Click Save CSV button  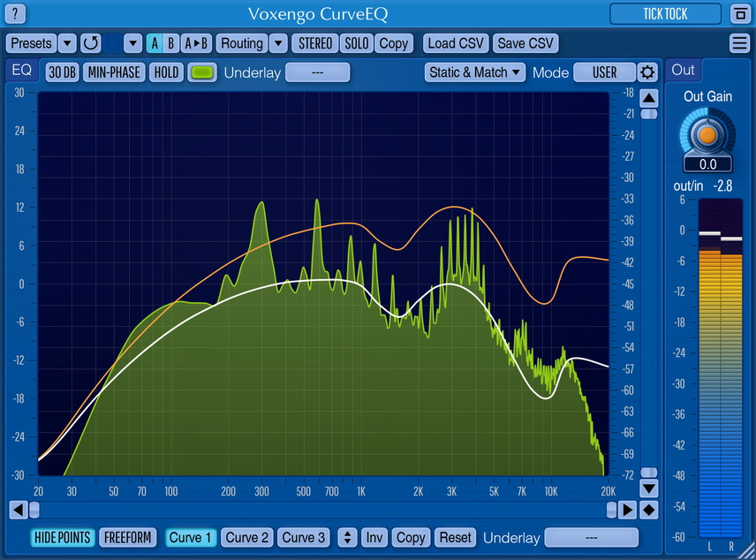tap(525, 43)
